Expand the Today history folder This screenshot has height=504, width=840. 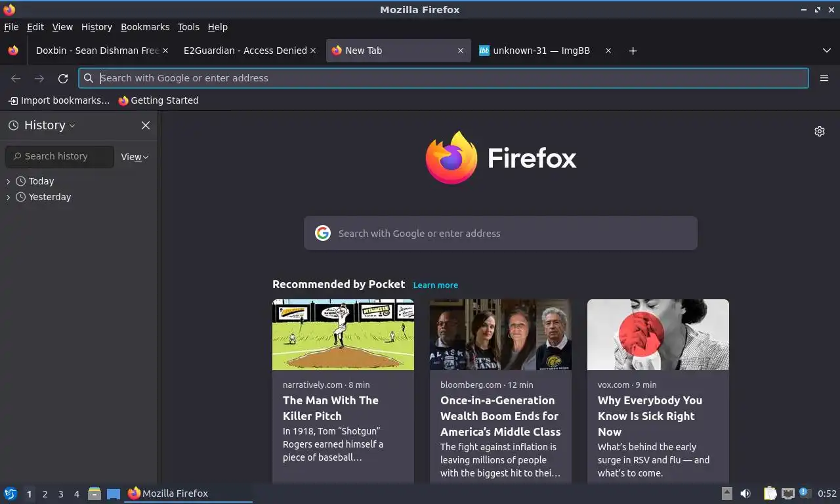coord(9,181)
